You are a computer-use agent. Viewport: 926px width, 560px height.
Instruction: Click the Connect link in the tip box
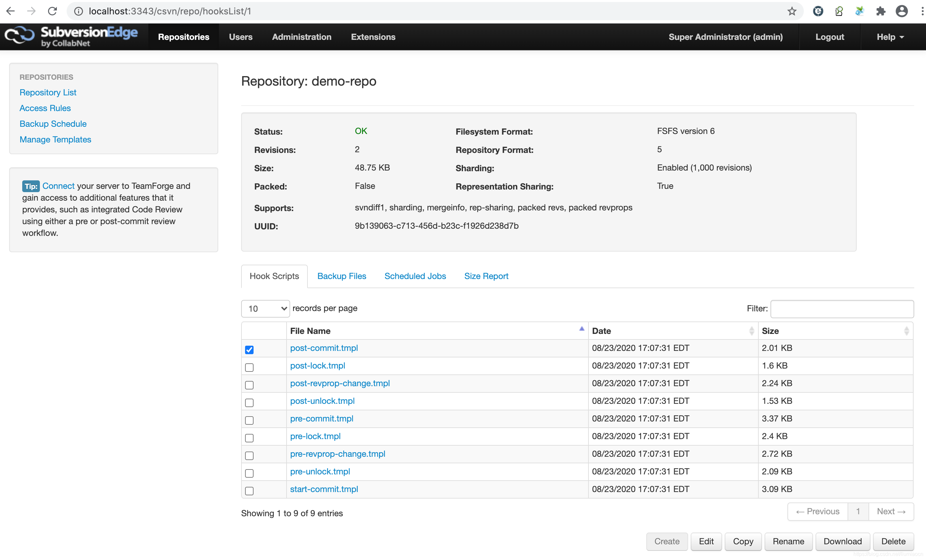(58, 186)
